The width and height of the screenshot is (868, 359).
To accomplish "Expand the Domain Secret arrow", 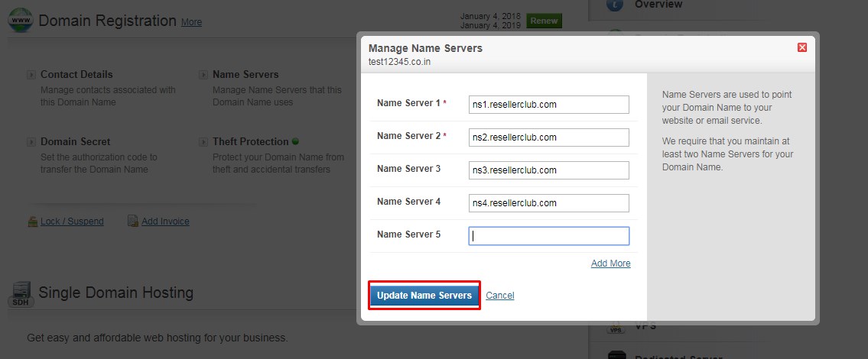I will 31,142.
